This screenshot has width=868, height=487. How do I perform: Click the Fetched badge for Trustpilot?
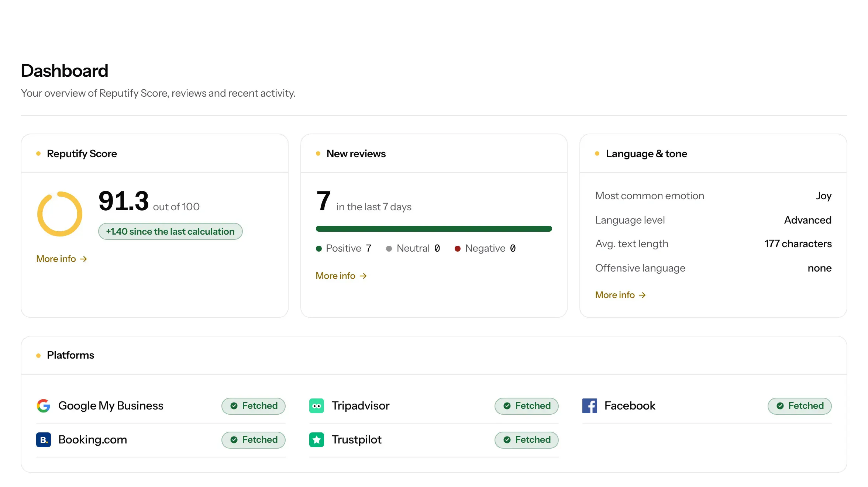[527, 440]
